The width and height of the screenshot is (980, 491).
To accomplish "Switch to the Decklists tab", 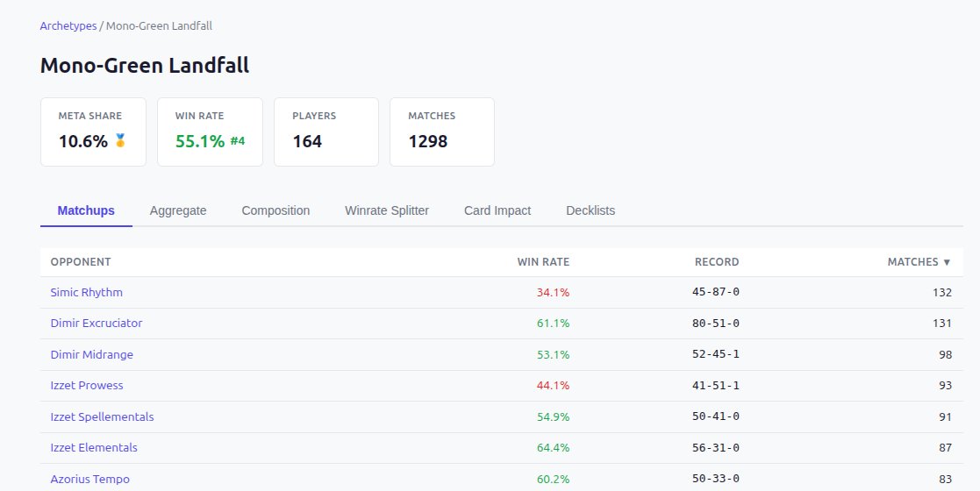I will click(590, 210).
